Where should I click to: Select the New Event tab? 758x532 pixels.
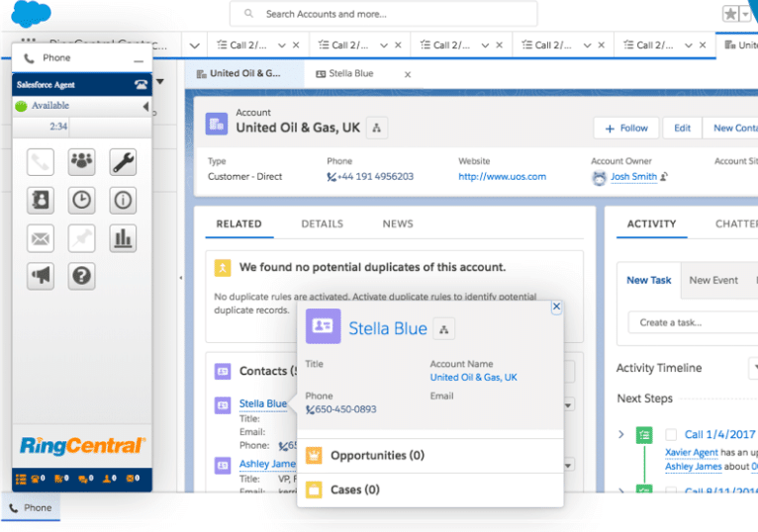tap(713, 280)
